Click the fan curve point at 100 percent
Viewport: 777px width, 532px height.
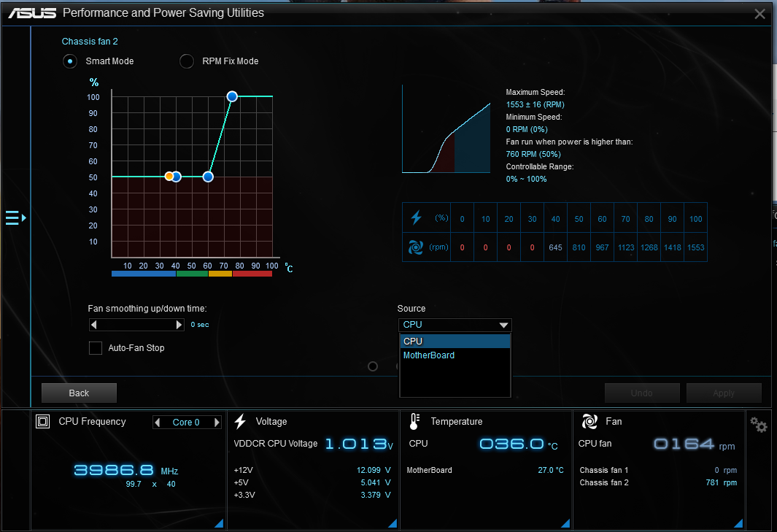pos(232,96)
